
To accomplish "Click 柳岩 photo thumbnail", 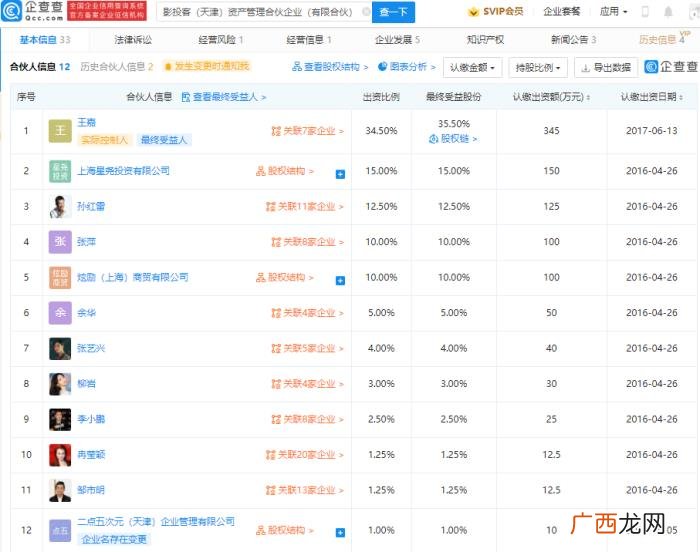I will click(x=60, y=384).
